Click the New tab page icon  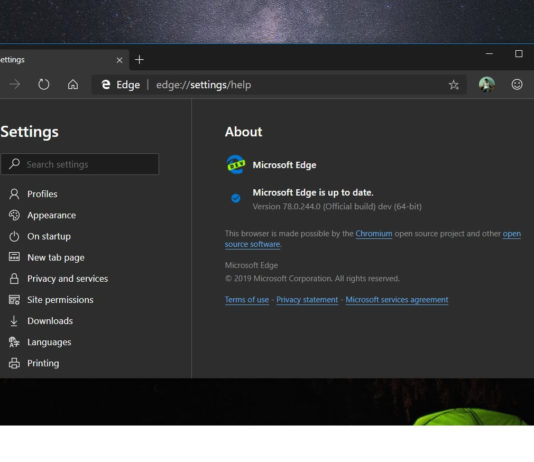point(14,257)
